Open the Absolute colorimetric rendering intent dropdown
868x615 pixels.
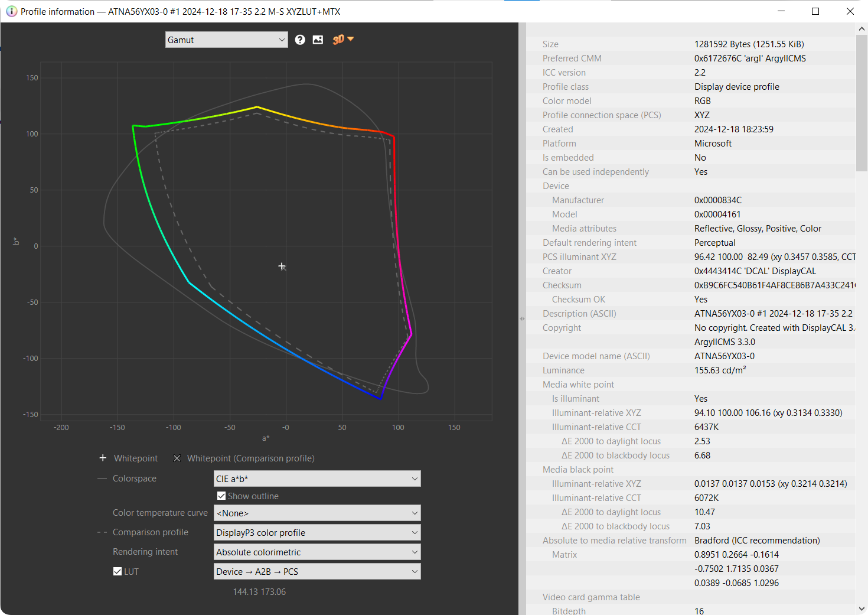tap(316, 552)
